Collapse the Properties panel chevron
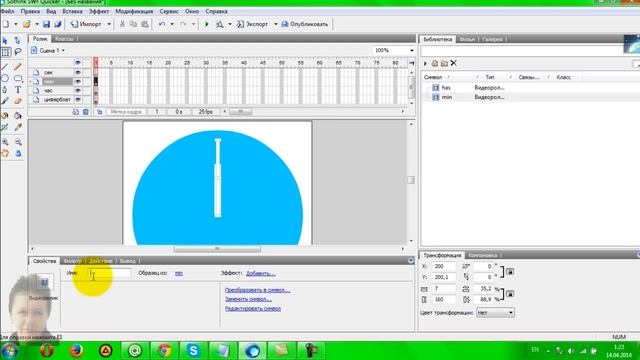The image size is (640, 360). tap(411, 260)
